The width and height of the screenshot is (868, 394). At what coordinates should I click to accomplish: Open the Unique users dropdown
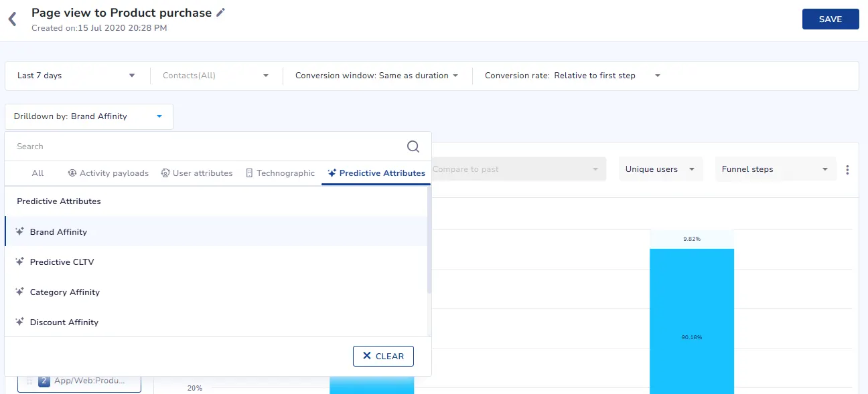[660, 169]
